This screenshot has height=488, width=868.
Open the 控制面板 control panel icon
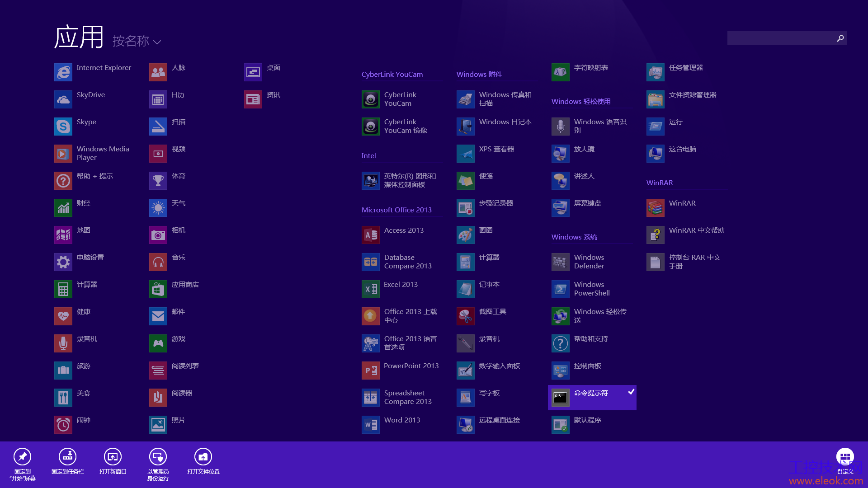561,371
